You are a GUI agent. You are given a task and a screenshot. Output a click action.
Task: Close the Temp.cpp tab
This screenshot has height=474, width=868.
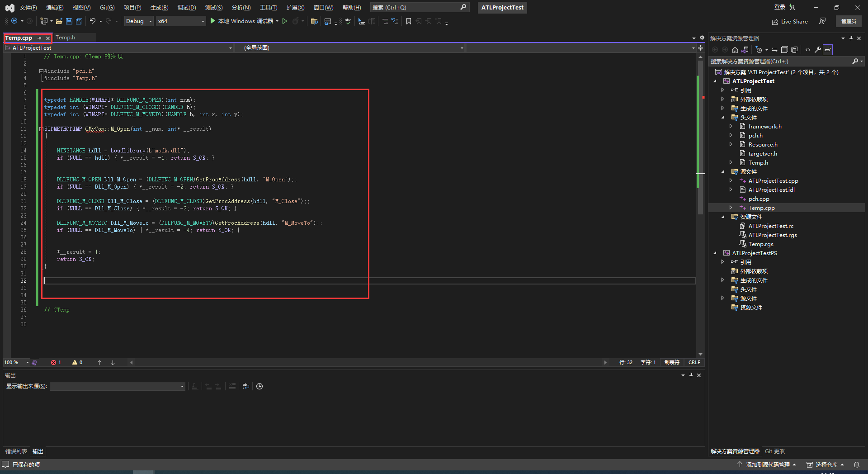48,38
